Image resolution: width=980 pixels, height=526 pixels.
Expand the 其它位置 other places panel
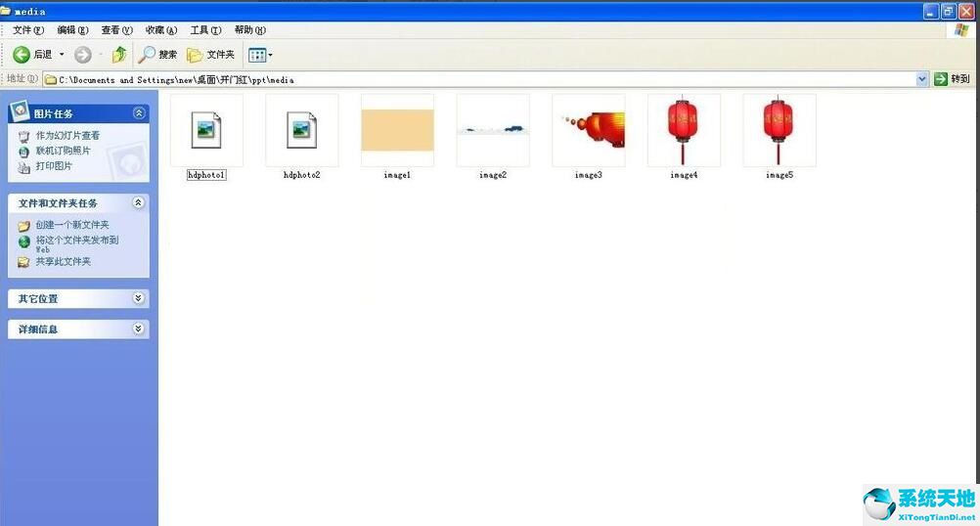pyautogui.click(x=139, y=298)
